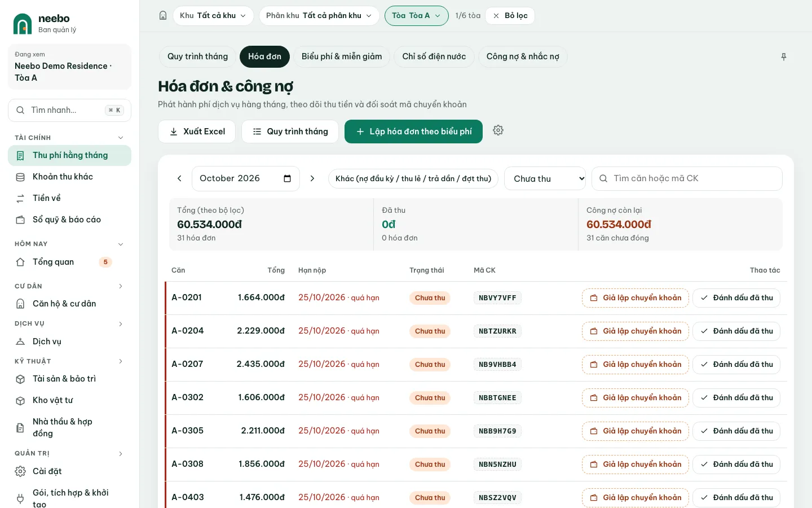
Task: Open Căn hộ & cư dân sidebar item
Action: coord(69,304)
